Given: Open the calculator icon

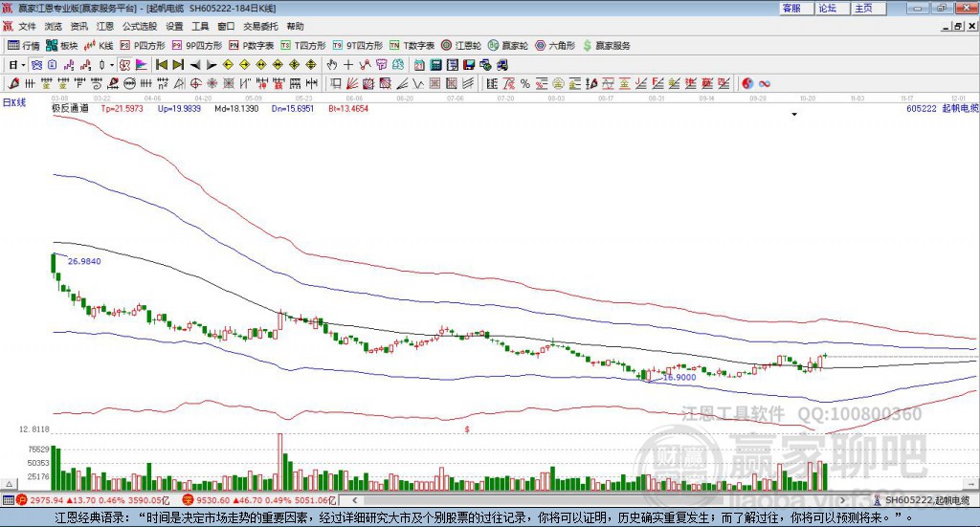Looking at the screenshot, I should tap(435, 65).
